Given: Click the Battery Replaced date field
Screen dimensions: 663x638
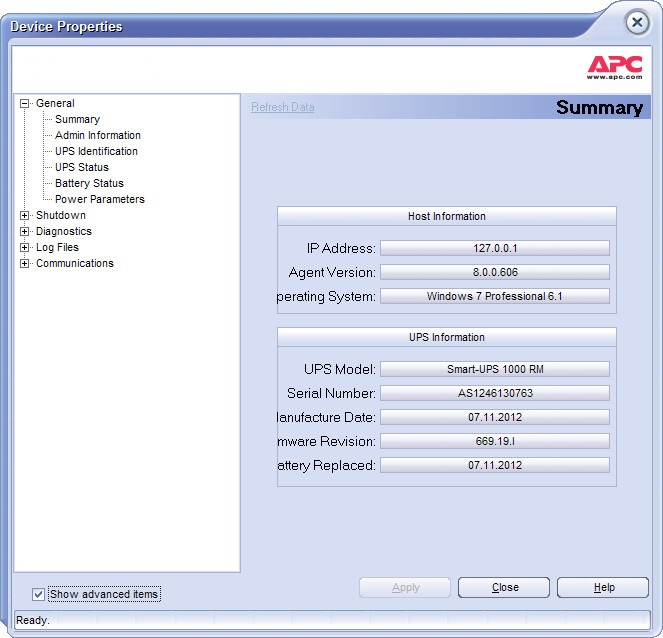Looking at the screenshot, I should pos(495,465).
